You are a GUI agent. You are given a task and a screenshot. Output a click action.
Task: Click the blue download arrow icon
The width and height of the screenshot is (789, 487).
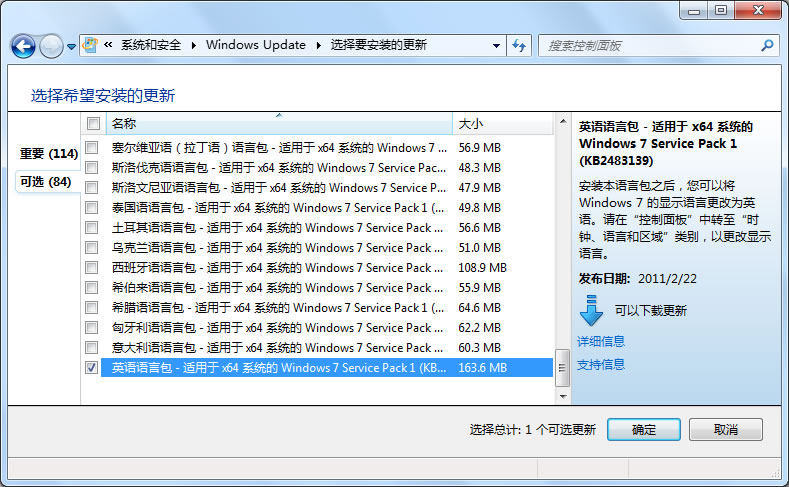tap(591, 310)
